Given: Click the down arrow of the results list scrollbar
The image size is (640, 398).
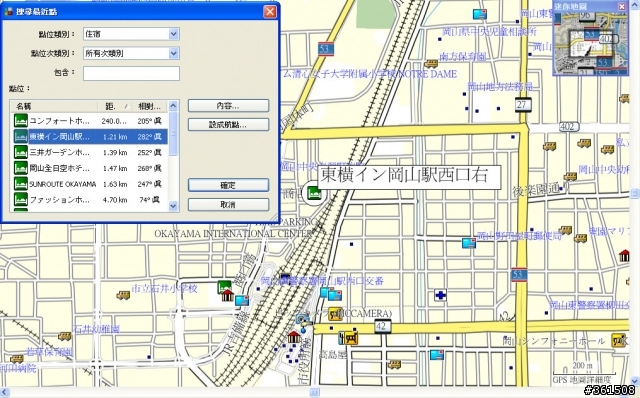Looking at the screenshot, I should (173, 206).
